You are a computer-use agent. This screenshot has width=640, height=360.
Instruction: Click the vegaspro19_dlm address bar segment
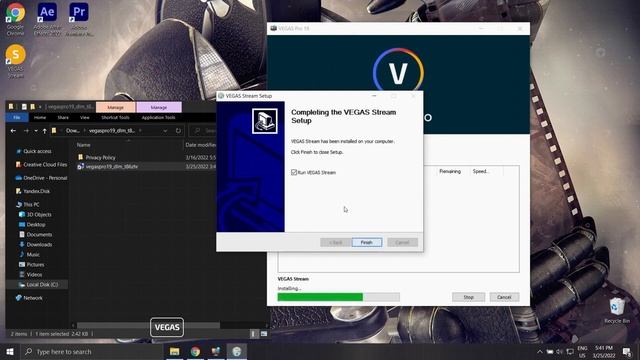point(111,131)
